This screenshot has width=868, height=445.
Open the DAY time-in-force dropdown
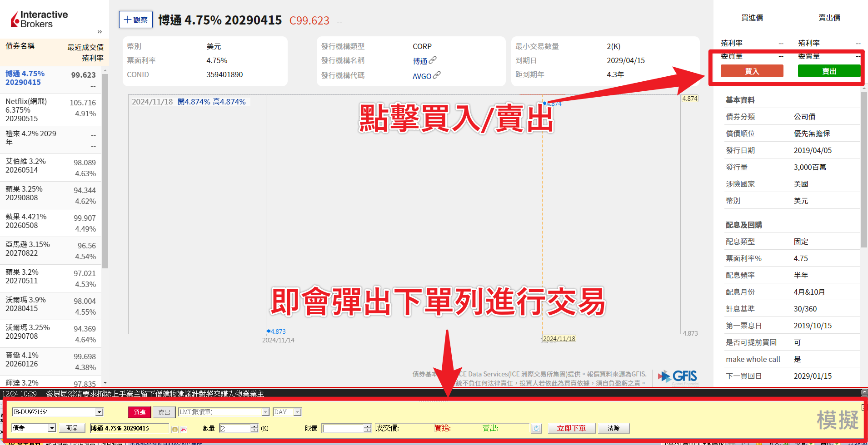[x=287, y=412]
